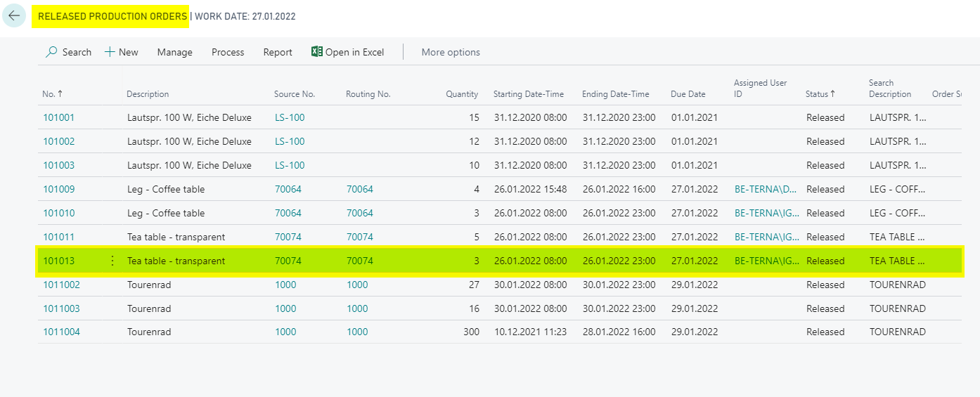
Task: Open source 1000 in row 1011002
Action: 285,285
